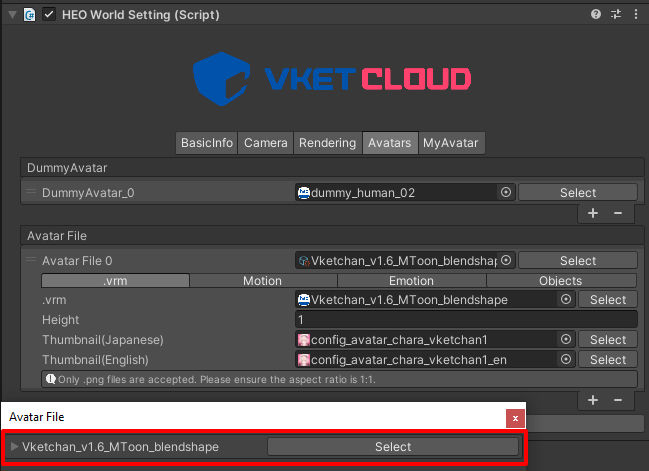Switch to the Rendering tab
The image size is (649, 471).
[x=327, y=143]
